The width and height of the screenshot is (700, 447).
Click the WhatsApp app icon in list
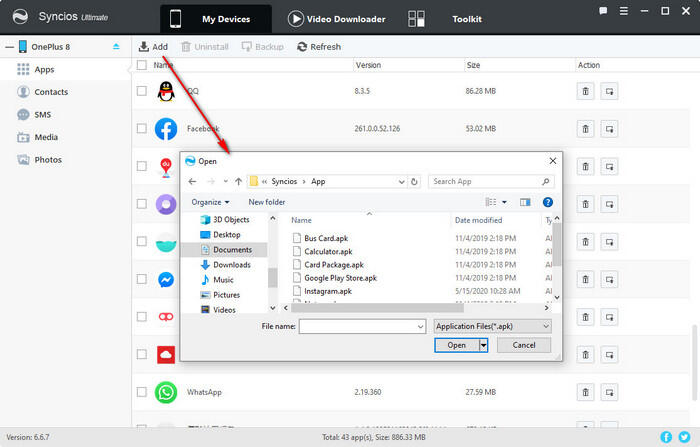(x=166, y=392)
